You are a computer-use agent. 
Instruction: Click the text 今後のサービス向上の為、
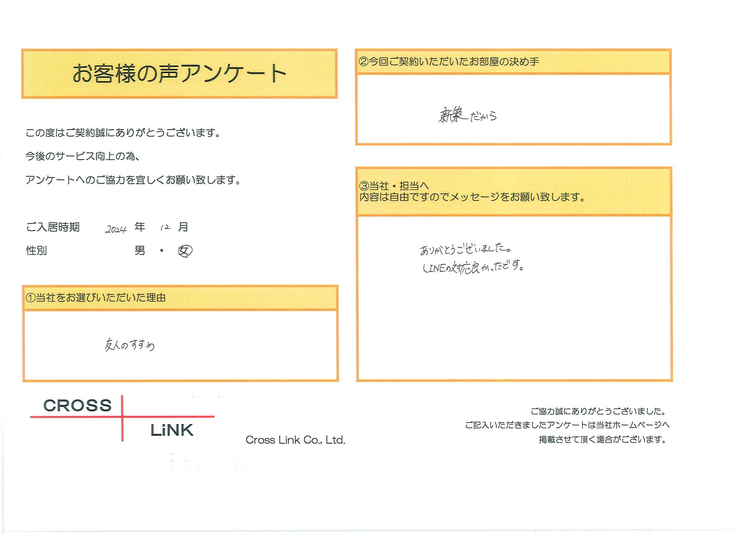[83, 156]
